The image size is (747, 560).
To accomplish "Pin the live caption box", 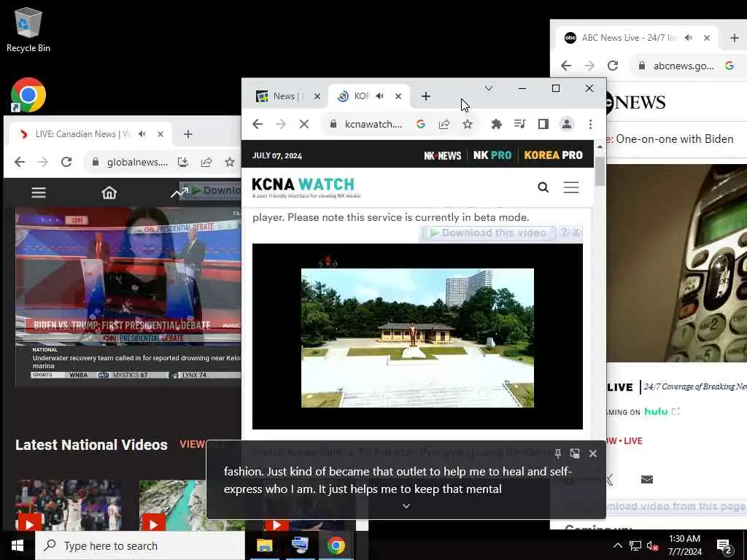I will [x=557, y=454].
